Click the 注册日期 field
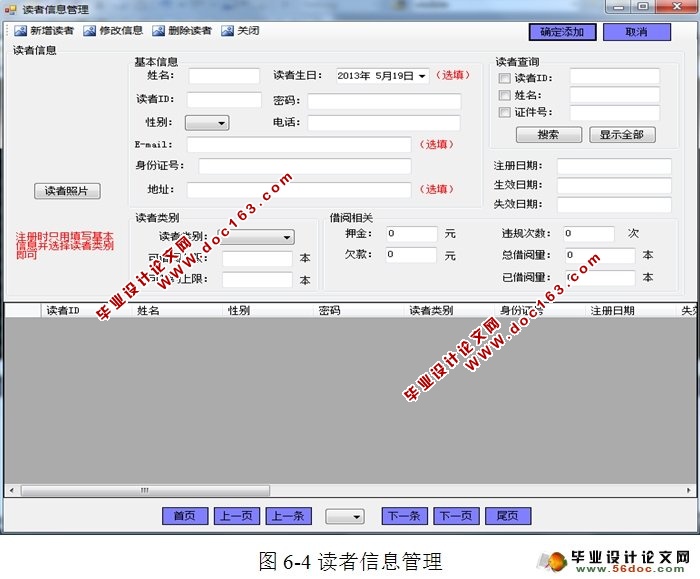The image size is (700, 579). [614, 166]
